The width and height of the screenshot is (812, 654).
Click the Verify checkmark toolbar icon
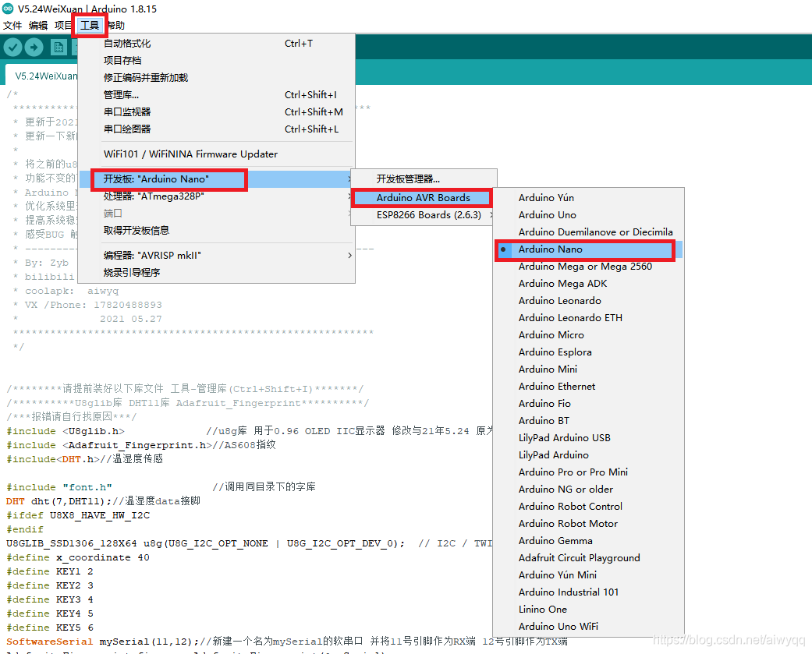(x=13, y=48)
